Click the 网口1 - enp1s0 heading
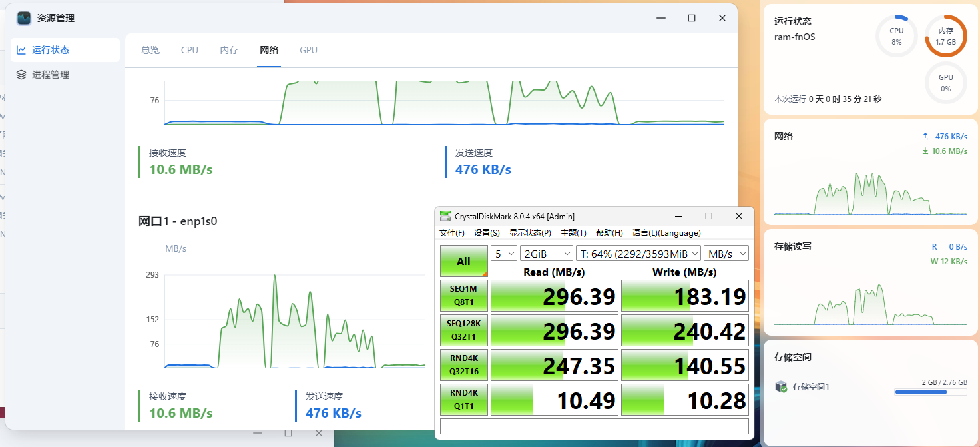Viewport: 980px width, 447px height. (x=178, y=221)
